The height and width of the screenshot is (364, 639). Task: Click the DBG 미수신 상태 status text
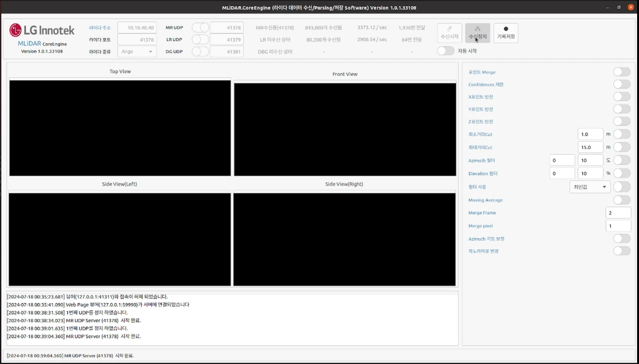pos(275,51)
